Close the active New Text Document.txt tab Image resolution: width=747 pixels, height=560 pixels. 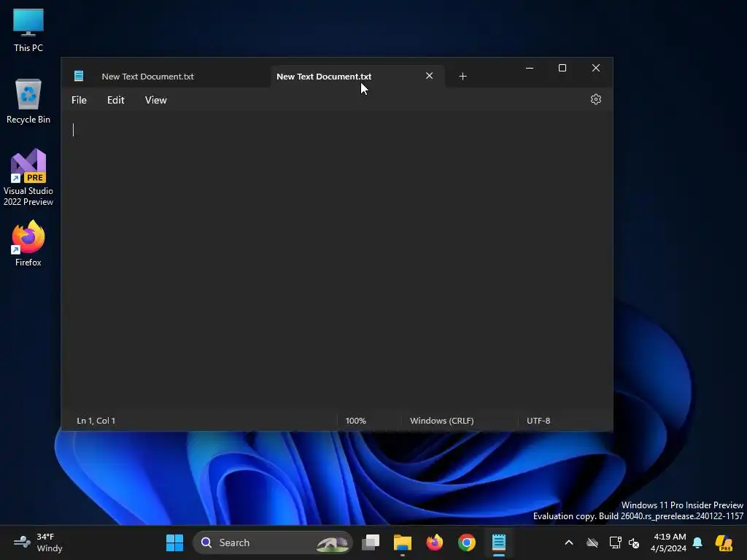point(429,76)
